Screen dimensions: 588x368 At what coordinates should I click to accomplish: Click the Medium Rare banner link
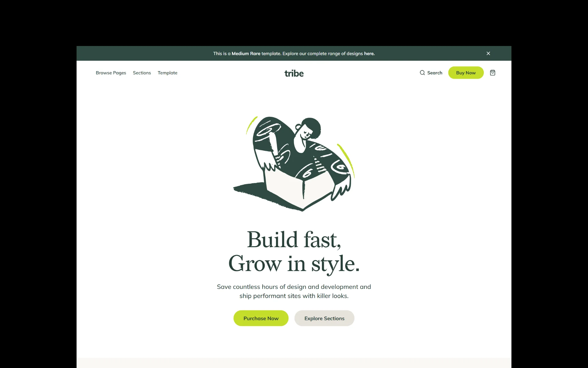[x=246, y=53]
